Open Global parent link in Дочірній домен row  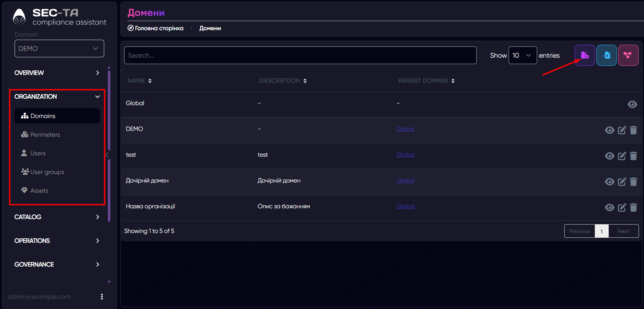tap(405, 180)
